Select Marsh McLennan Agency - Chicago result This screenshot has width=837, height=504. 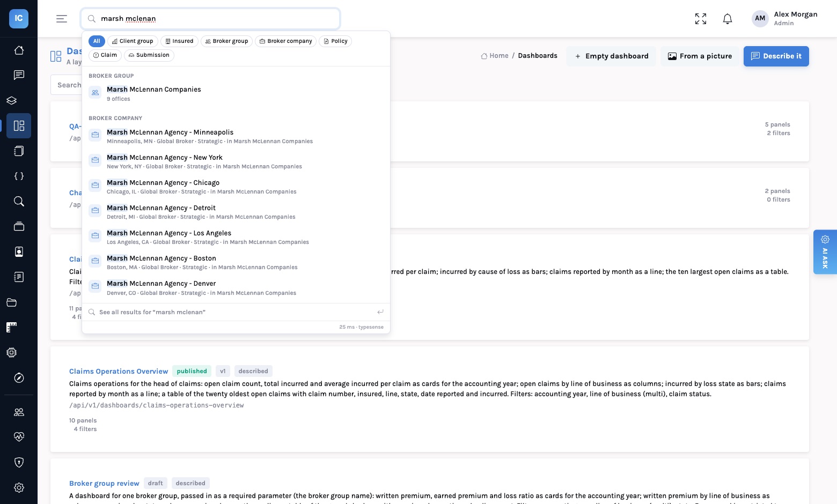pos(236,187)
